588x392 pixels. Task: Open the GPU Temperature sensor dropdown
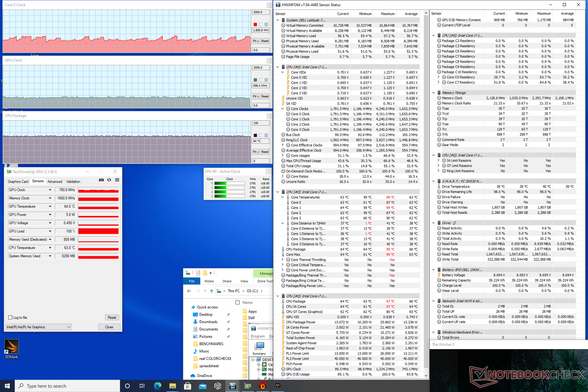pyautogui.click(x=50, y=206)
